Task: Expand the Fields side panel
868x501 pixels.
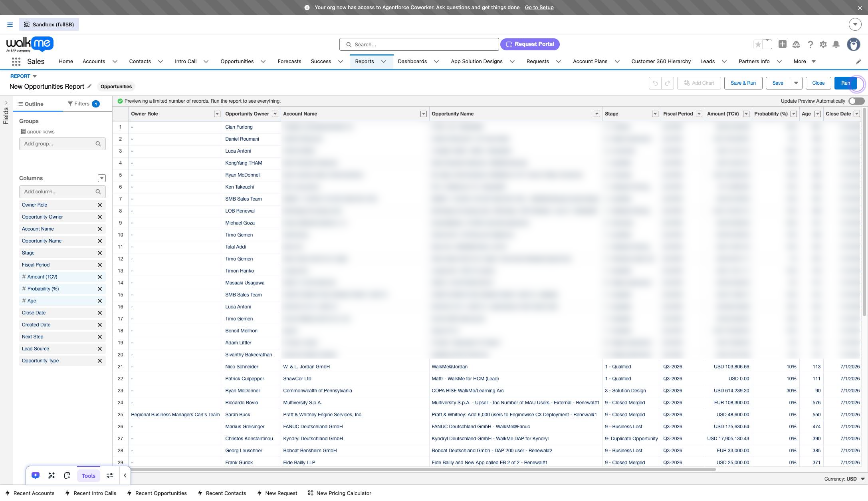Action: click(x=6, y=103)
